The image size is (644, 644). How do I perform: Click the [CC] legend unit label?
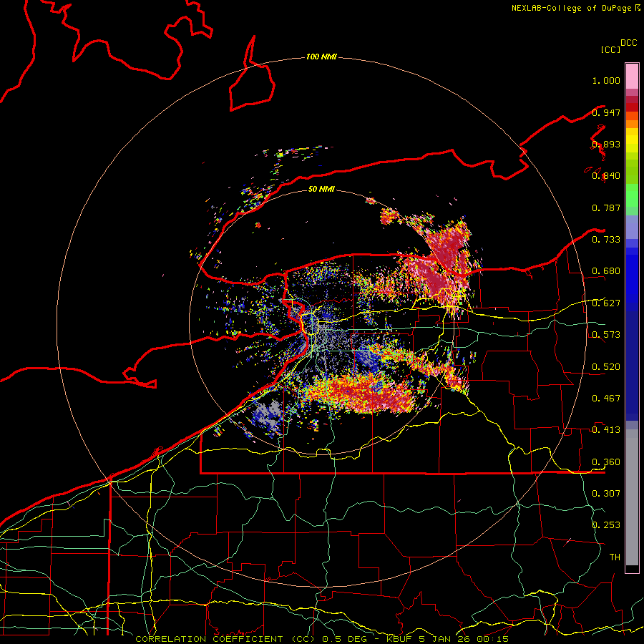click(x=610, y=49)
